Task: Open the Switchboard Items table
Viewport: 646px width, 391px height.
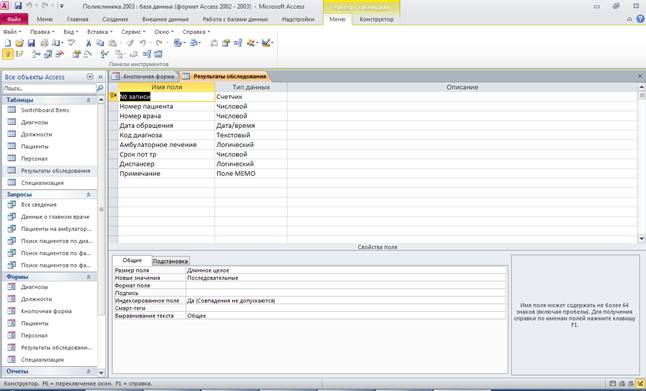Action: 45,110
